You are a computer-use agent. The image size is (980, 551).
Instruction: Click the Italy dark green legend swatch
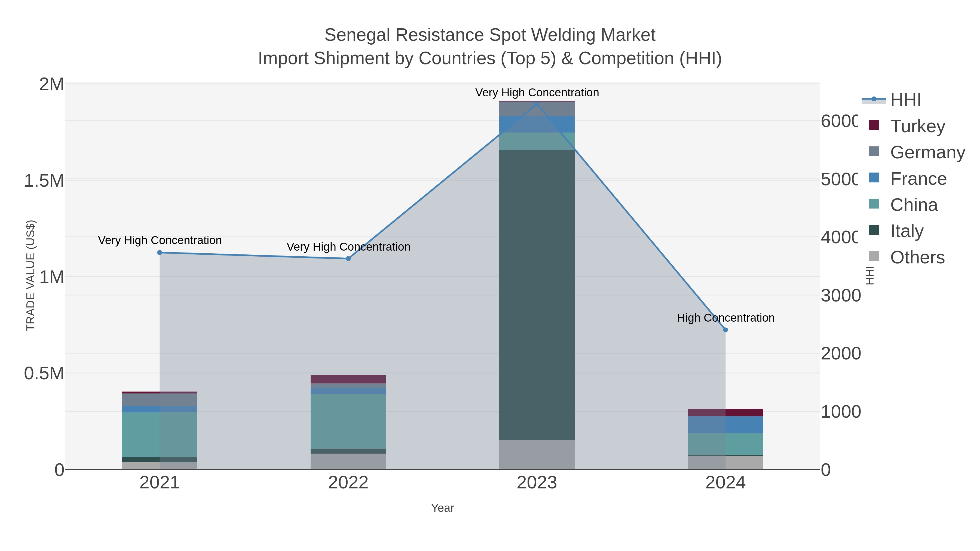tap(874, 230)
